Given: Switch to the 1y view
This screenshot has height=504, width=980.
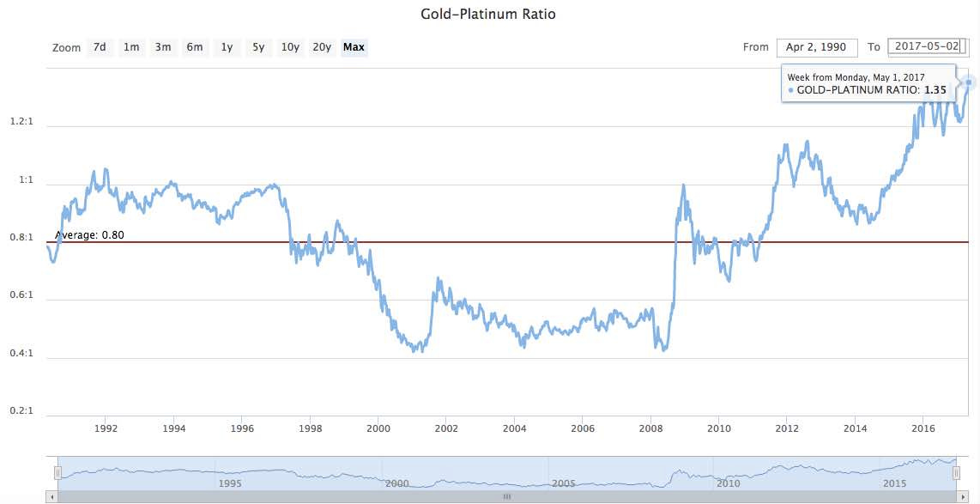Looking at the screenshot, I should click(x=226, y=47).
